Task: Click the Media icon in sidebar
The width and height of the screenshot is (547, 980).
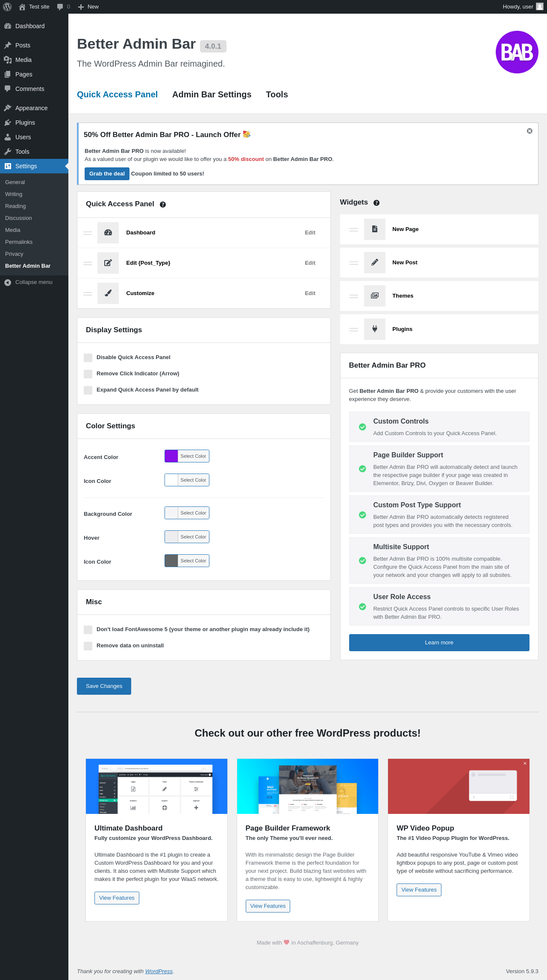Action: click(8, 60)
